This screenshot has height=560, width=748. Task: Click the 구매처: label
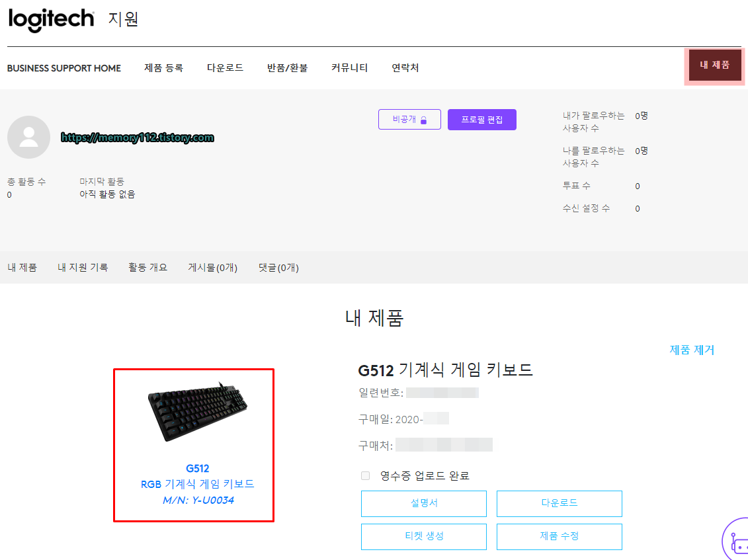click(376, 446)
